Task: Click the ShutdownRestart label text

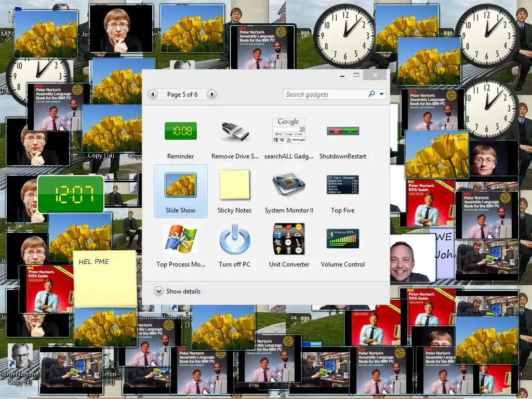Action: coord(343,156)
